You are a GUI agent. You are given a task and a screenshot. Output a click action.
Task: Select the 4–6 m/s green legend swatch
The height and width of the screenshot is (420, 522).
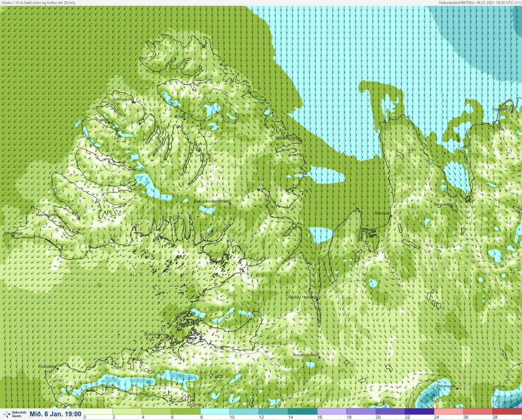(x=156, y=411)
